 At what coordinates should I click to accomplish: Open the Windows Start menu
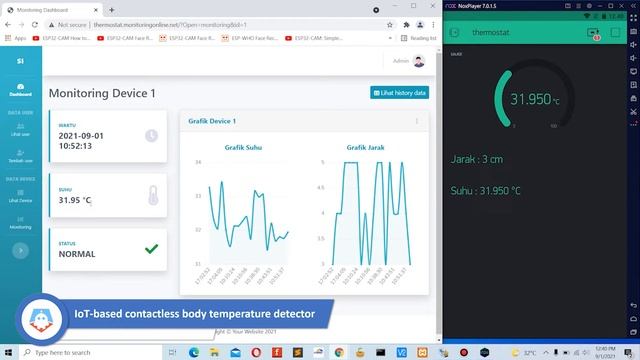click(x=8, y=352)
